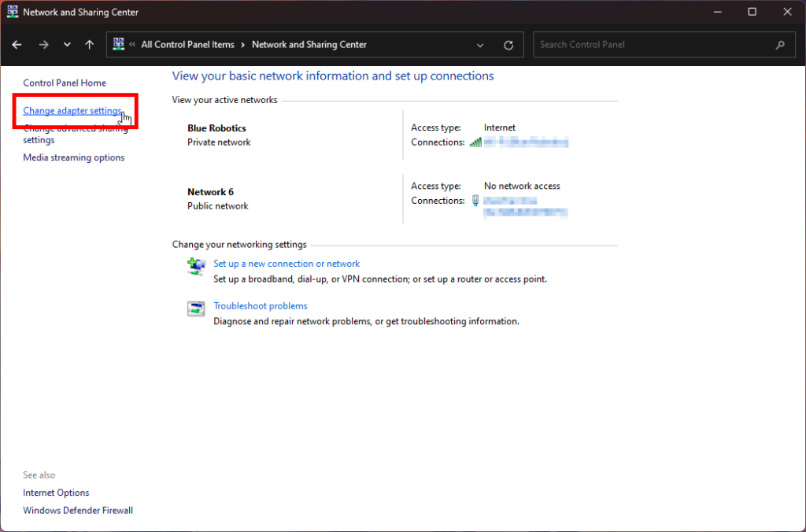
Task: Expand the address bar dropdown arrow
Action: tap(480, 45)
